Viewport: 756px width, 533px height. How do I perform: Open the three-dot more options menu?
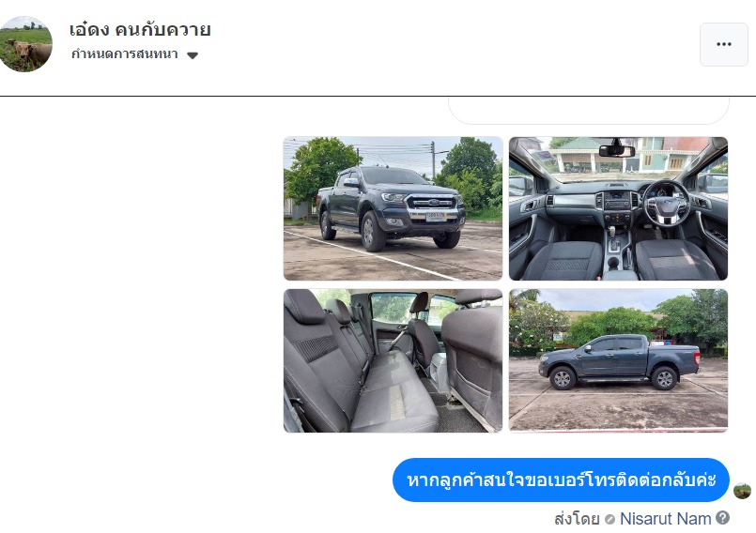click(x=724, y=44)
